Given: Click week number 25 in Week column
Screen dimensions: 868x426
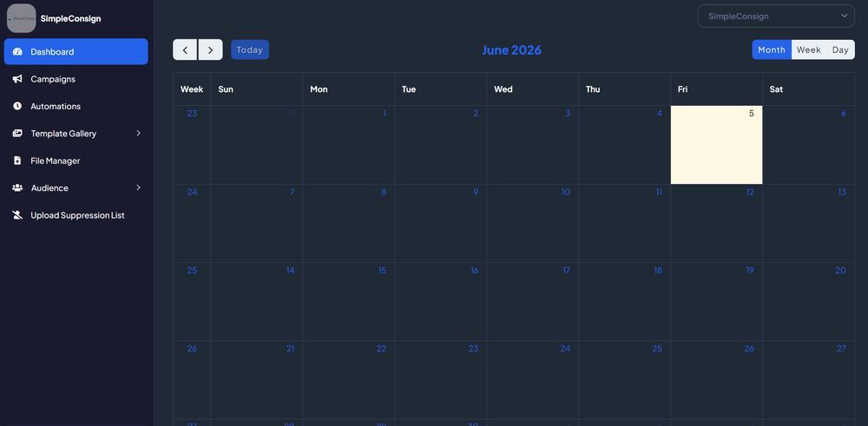Looking at the screenshot, I should pos(192,270).
